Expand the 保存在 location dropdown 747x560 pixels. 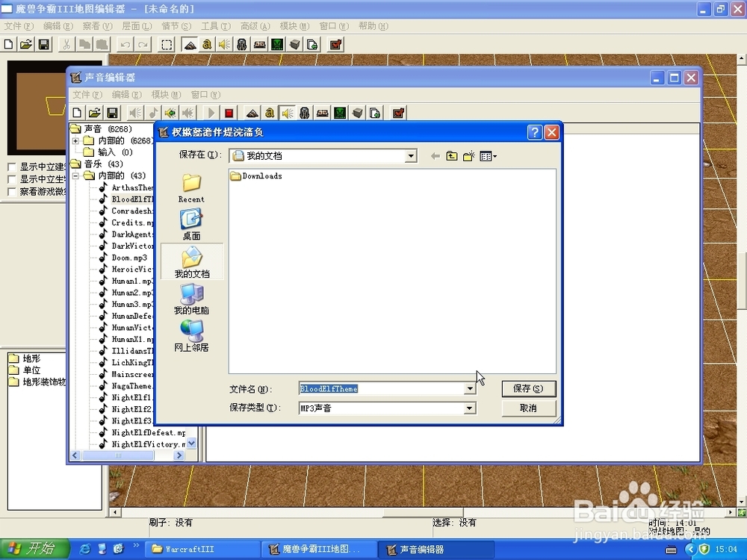[x=411, y=156]
